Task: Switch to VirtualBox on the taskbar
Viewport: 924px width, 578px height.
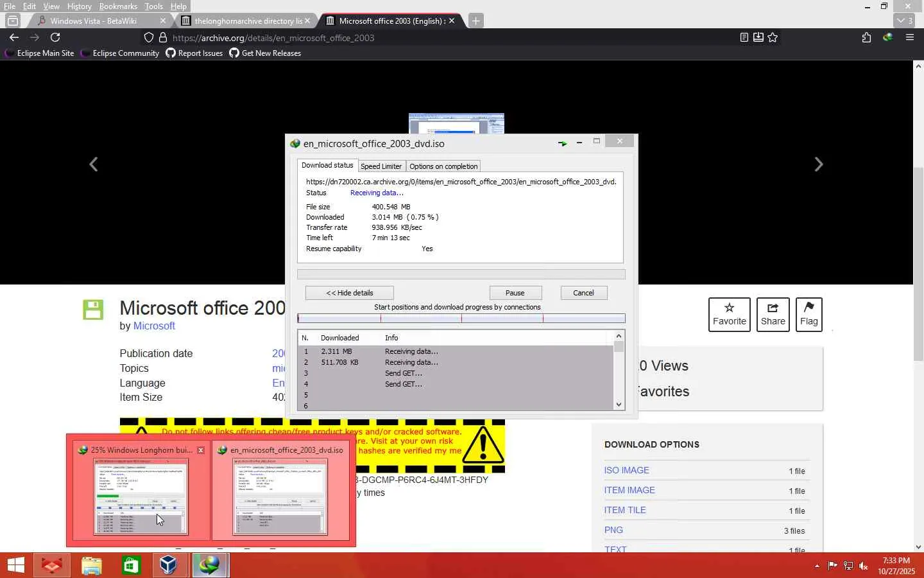Action: (169, 565)
